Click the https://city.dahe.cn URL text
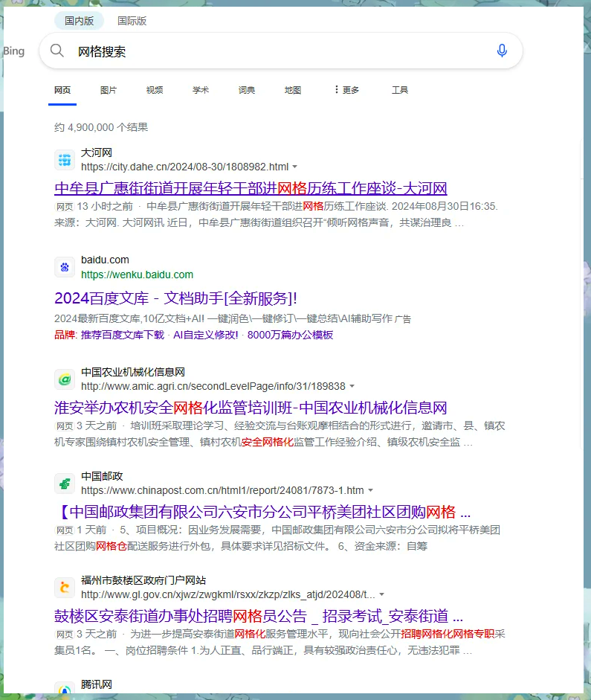Viewport: 591px width, 700px height. (184, 167)
